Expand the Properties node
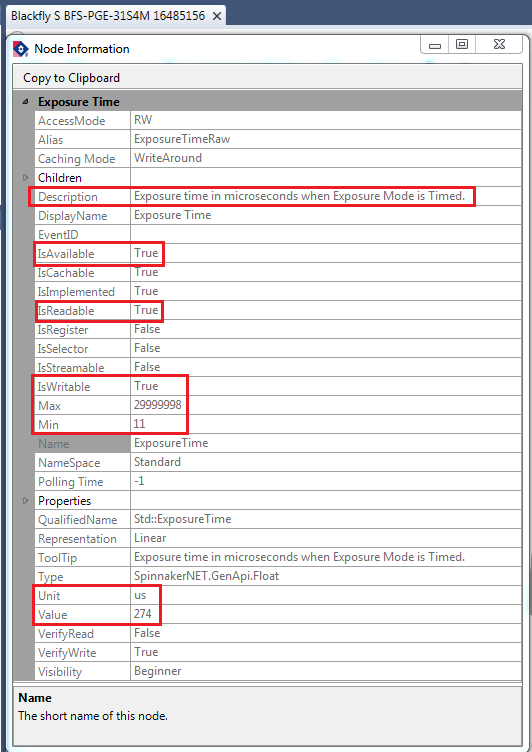532x752 pixels. pyautogui.click(x=26, y=501)
